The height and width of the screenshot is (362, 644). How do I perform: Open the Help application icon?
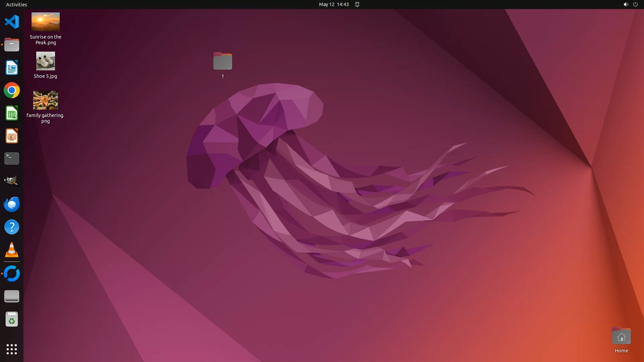point(12,227)
